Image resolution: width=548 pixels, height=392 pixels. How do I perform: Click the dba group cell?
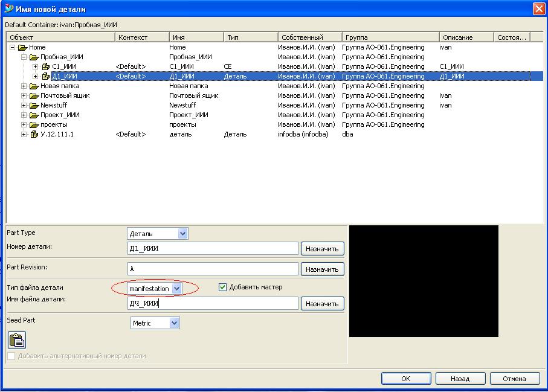(x=347, y=134)
